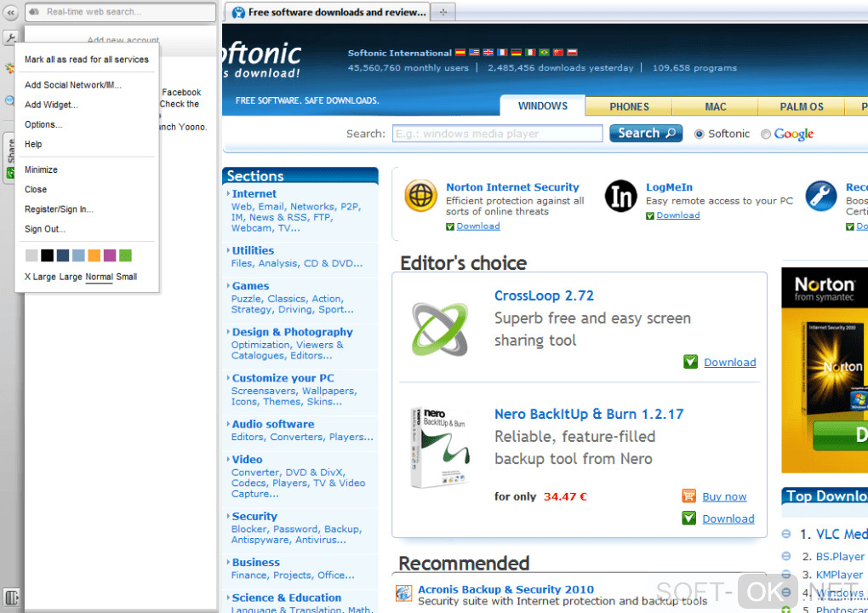Click the US flag icon
This screenshot has width=868, height=613.
tap(474, 53)
